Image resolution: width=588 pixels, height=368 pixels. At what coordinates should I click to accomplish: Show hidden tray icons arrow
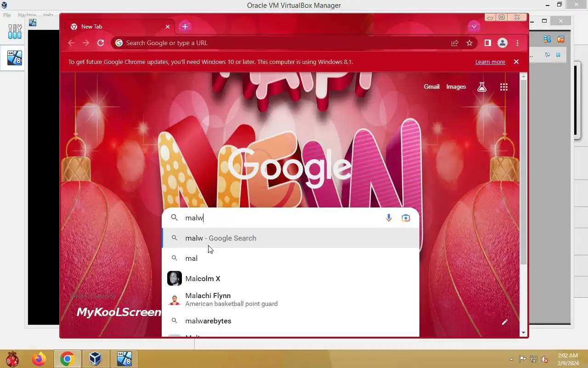[511, 359]
